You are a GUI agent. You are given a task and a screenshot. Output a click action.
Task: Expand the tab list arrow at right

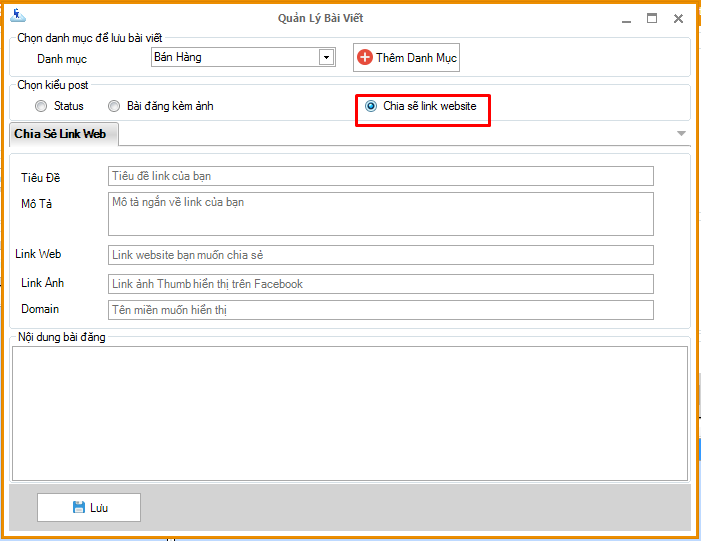(x=681, y=133)
